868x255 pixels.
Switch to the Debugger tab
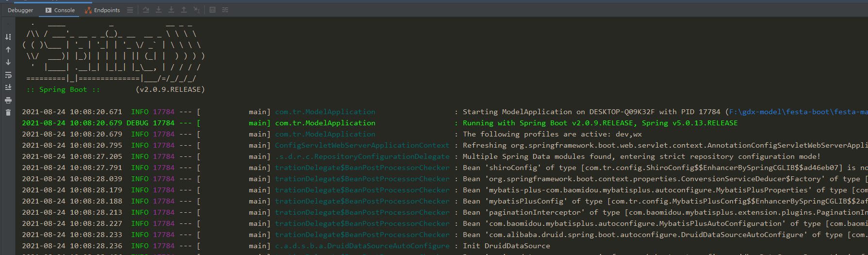[x=20, y=10]
